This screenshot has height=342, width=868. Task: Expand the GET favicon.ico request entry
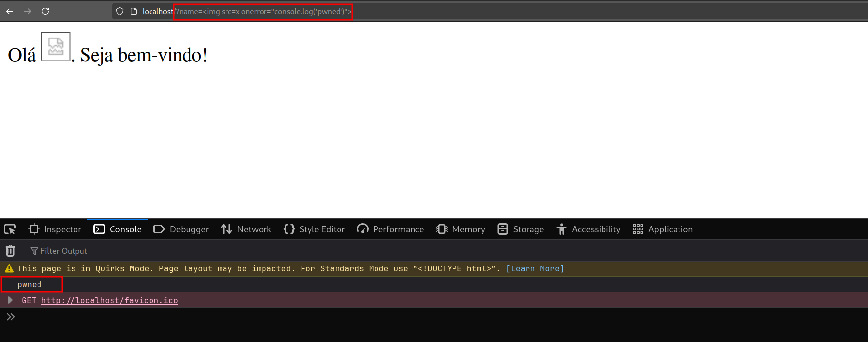coord(10,300)
